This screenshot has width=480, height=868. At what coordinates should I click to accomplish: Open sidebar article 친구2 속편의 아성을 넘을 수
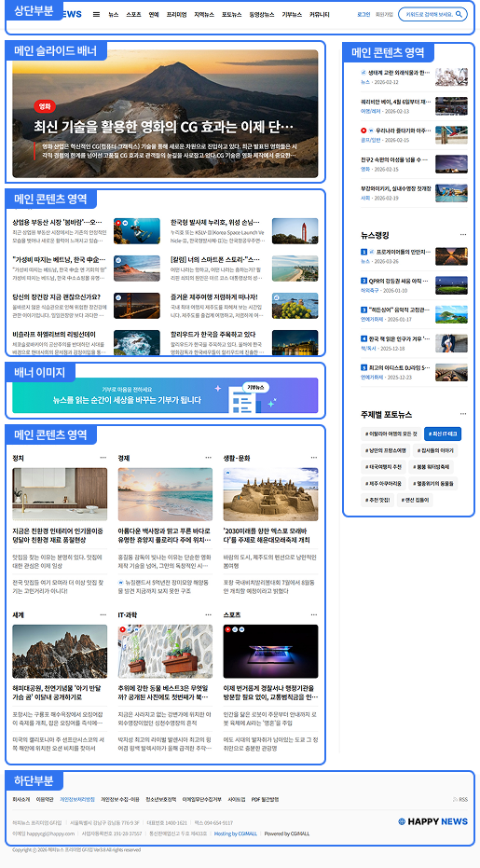(396, 160)
